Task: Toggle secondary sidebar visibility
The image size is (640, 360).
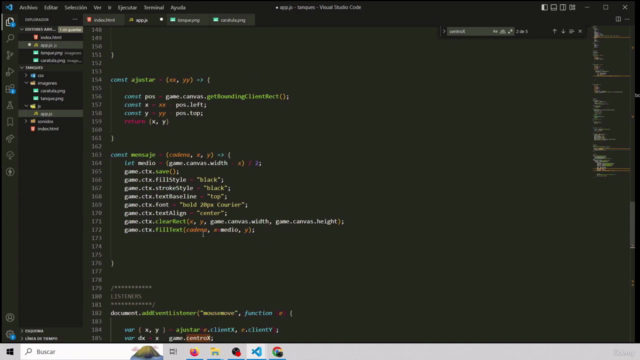Action: point(563,7)
